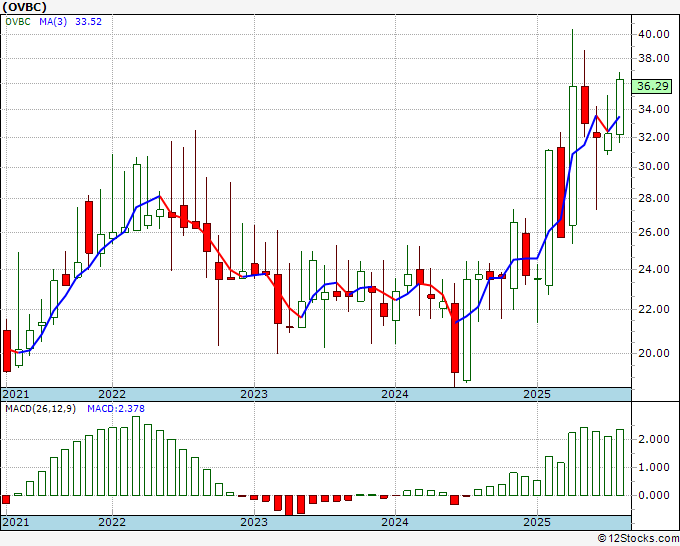Click the 33.52 moving average value
The height and width of the screenshot is (546, 680).
tap(88, 21)
